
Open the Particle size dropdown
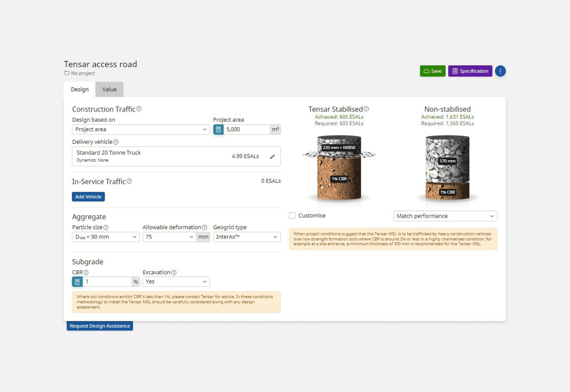point(106,237)
